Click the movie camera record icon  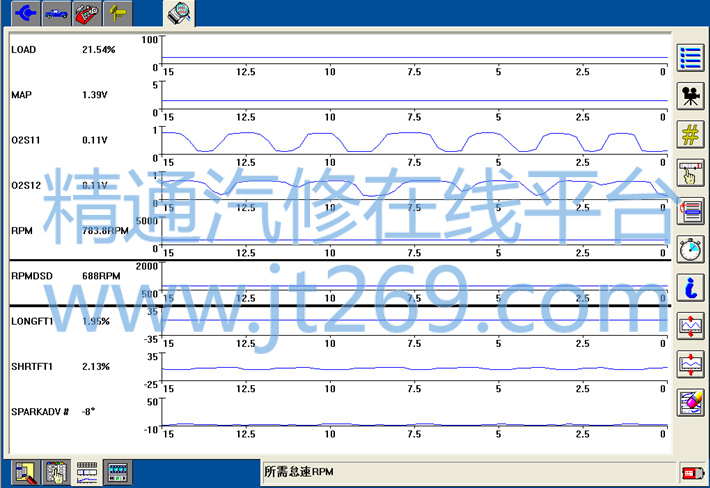coord(691,96)
